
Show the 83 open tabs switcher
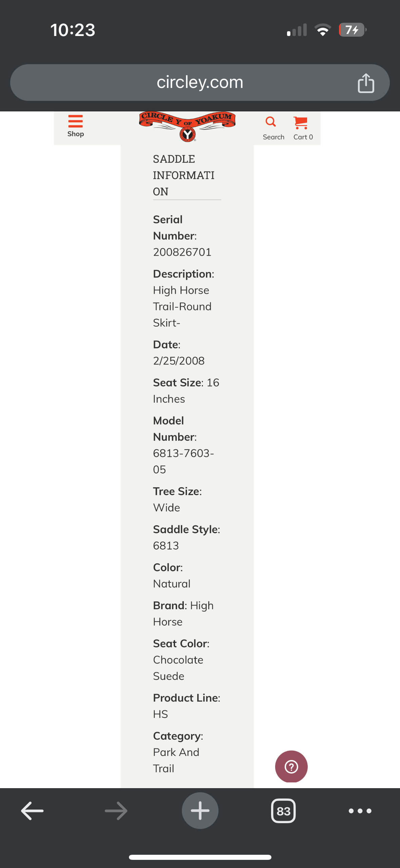(x=283, y=811)
